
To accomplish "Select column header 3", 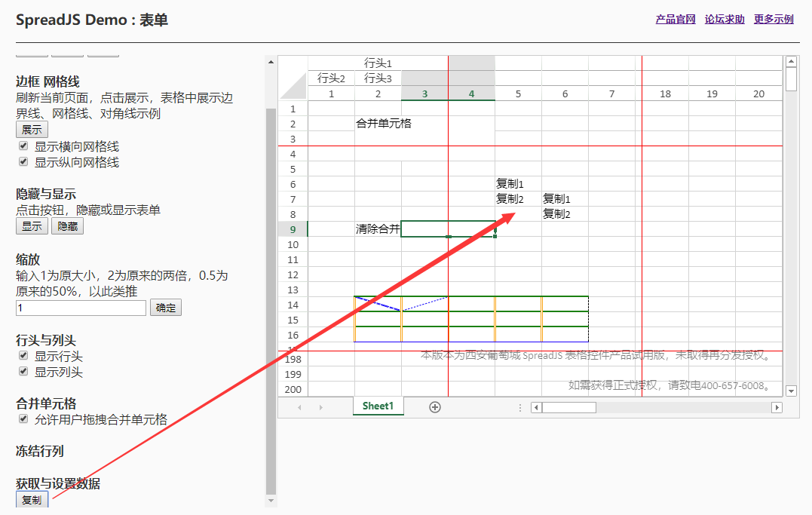I will 424,93.
